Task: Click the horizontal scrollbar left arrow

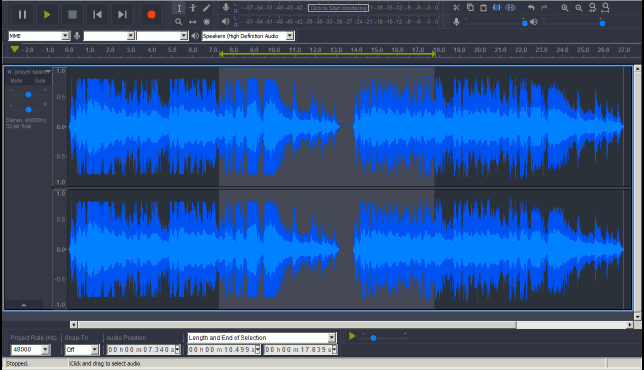Action: [74, 325]
